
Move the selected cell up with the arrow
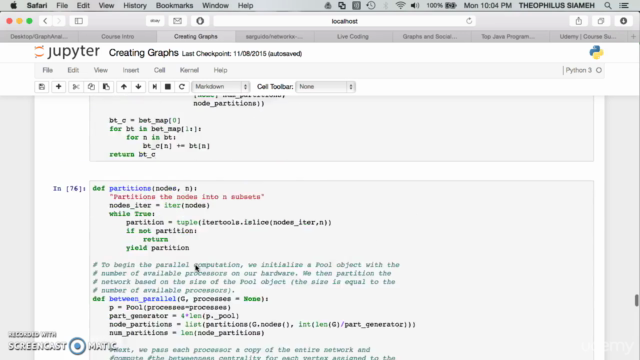tap(124, 87)
